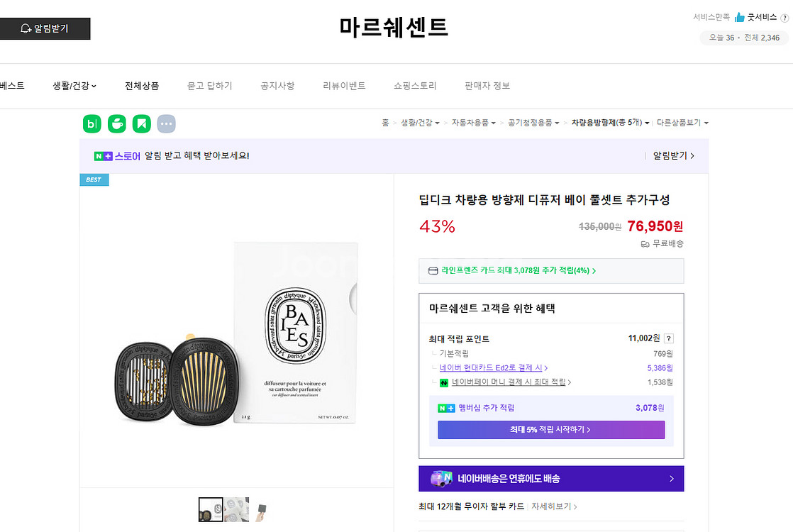Open 자세히보기 for installment card details
Viewport: 793px width, 532px height.
550,506
